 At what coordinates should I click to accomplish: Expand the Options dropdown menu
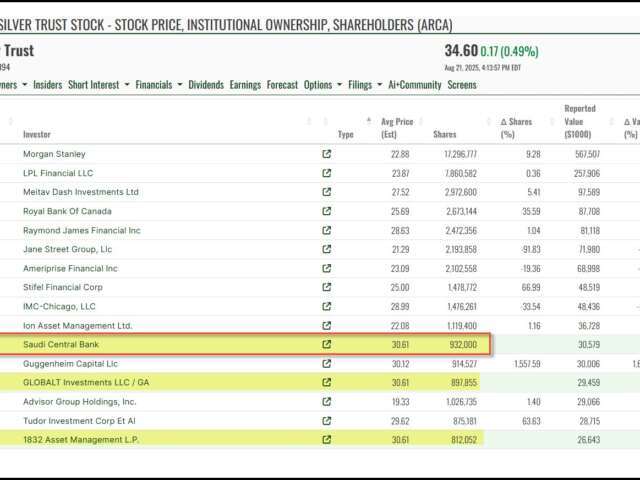pyautogui.click(x=323, y=85)
